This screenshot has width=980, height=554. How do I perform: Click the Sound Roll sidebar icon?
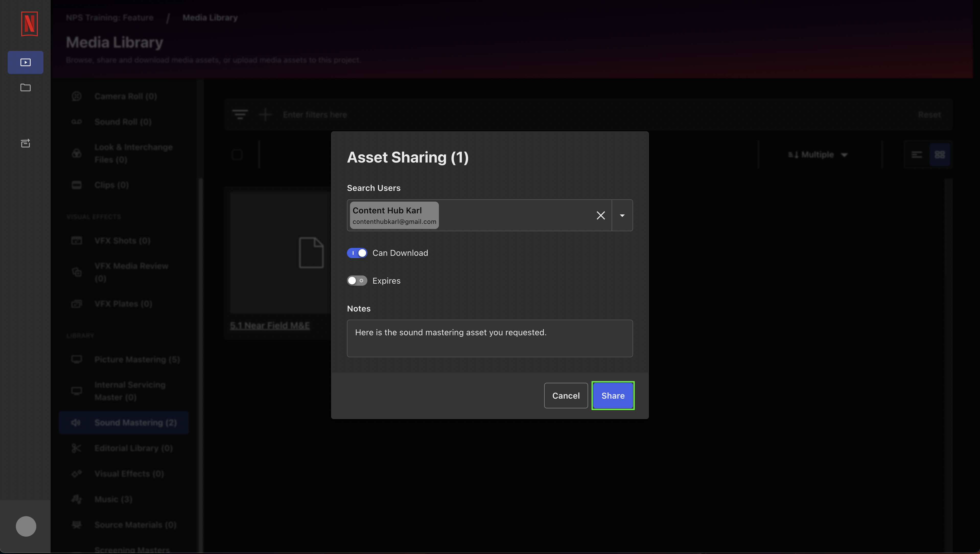click(76, 122)
